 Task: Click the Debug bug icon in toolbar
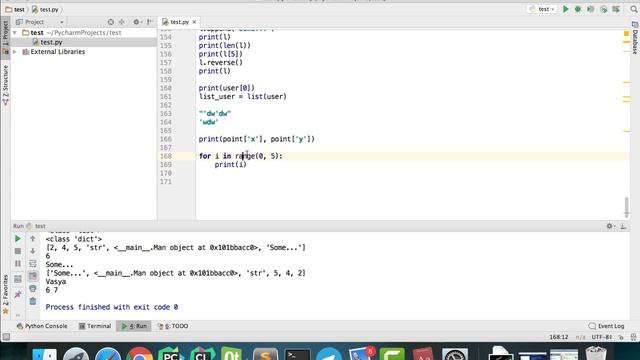(x=578, y=9)
